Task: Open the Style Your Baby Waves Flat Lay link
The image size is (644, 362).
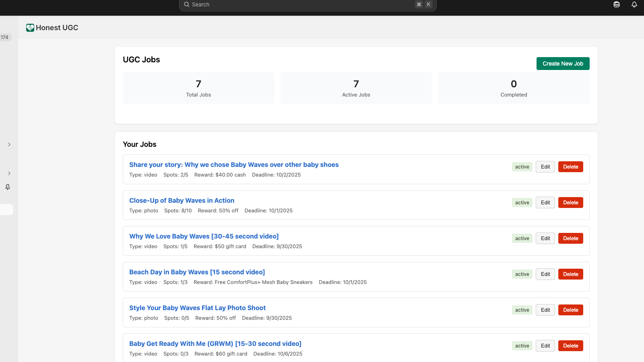Action: 197,308
